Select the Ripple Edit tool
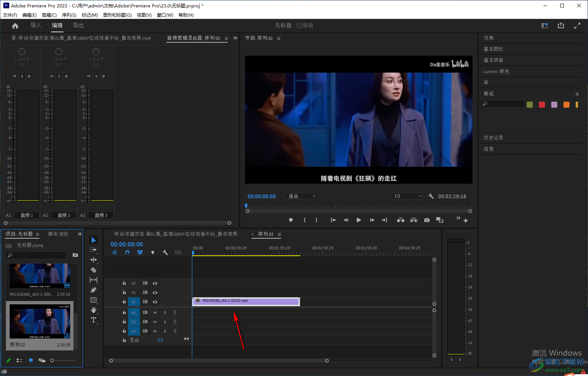Viewport: 588px width, 376px height. click(94, 260)
